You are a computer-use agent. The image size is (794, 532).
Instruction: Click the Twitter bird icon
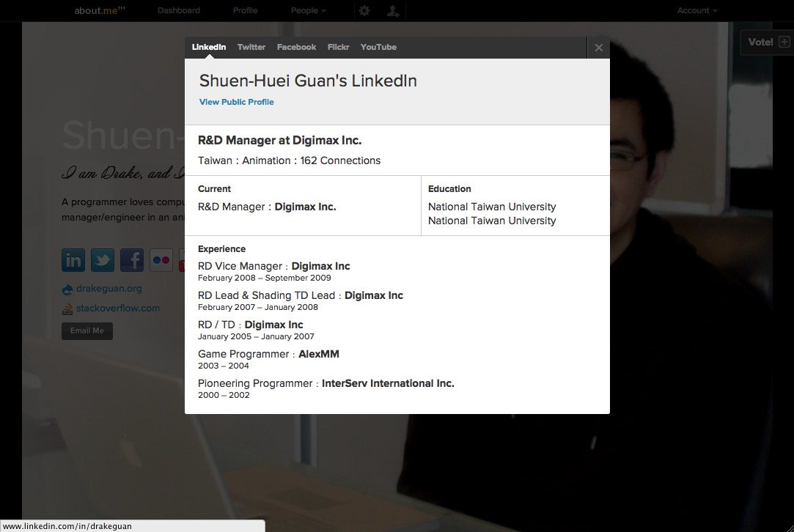click(x=103, y=260)
